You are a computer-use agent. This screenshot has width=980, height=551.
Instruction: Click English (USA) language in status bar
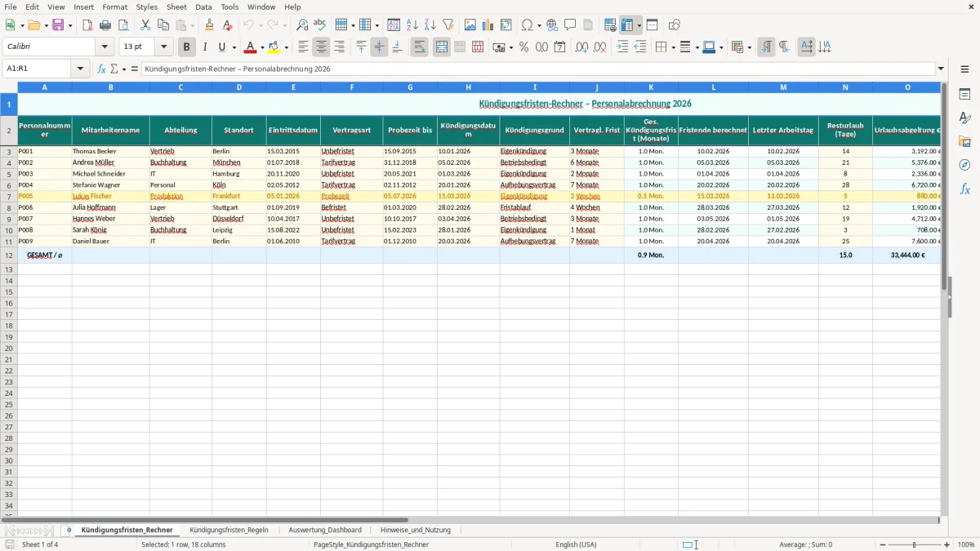pyautogui.click(x=576, y=544)
